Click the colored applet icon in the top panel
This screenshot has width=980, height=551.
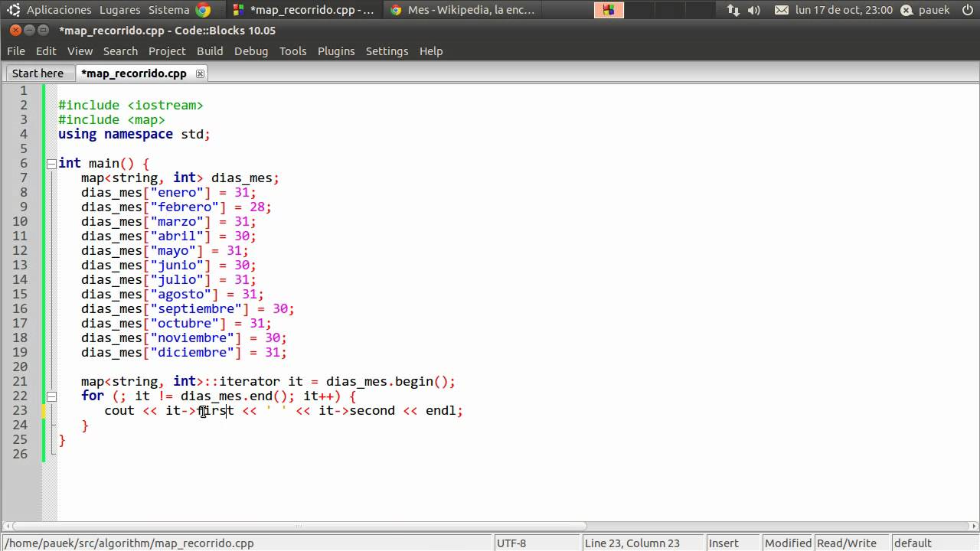[609, 10]
